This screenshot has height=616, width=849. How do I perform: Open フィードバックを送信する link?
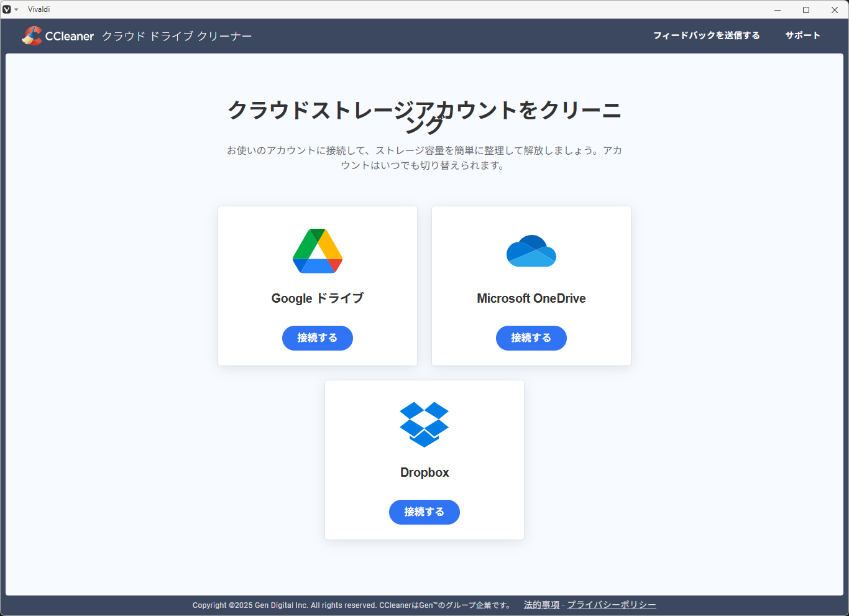point(707,35)
